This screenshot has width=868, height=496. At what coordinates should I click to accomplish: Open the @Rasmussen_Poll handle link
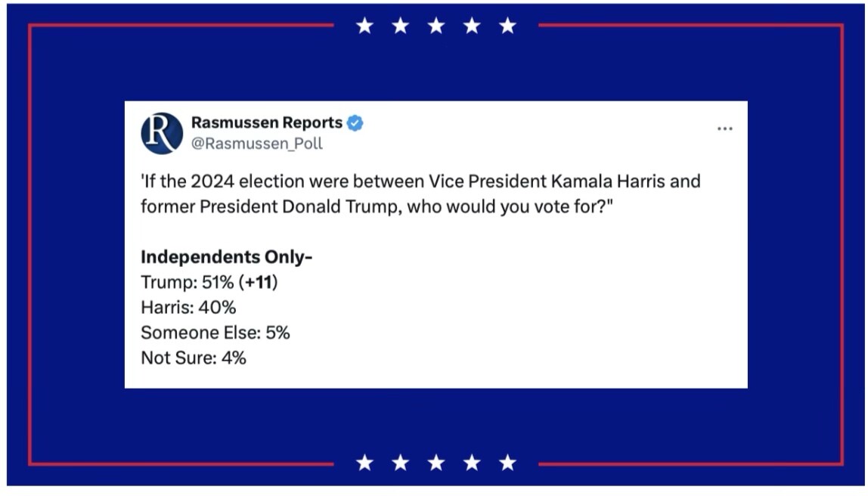(257, 144)
